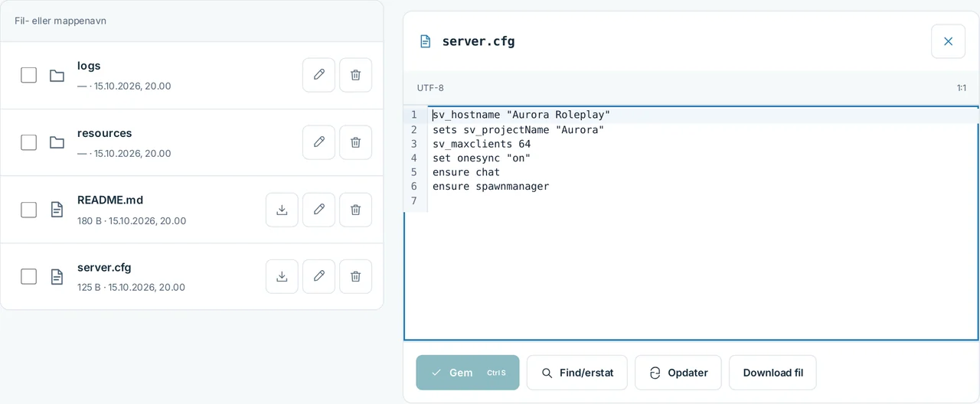Click the UTF-8 encoding label
The height and width of the screenshot is (404, 980).
430,88
